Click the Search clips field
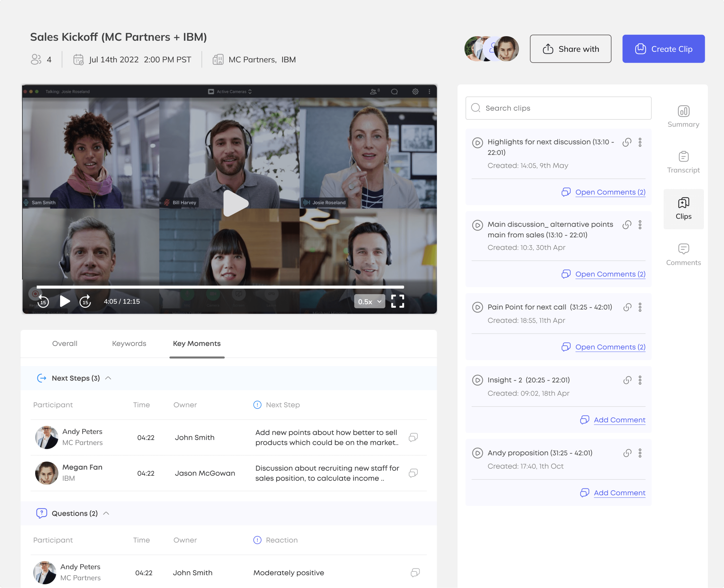The image size is (724, 588). [558, 108]
